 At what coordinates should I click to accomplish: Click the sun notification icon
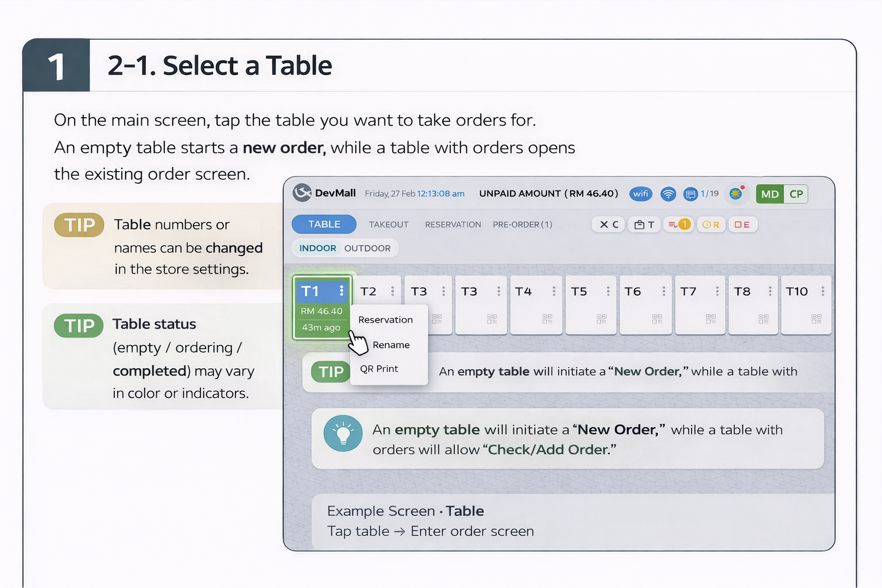point(736,194)
